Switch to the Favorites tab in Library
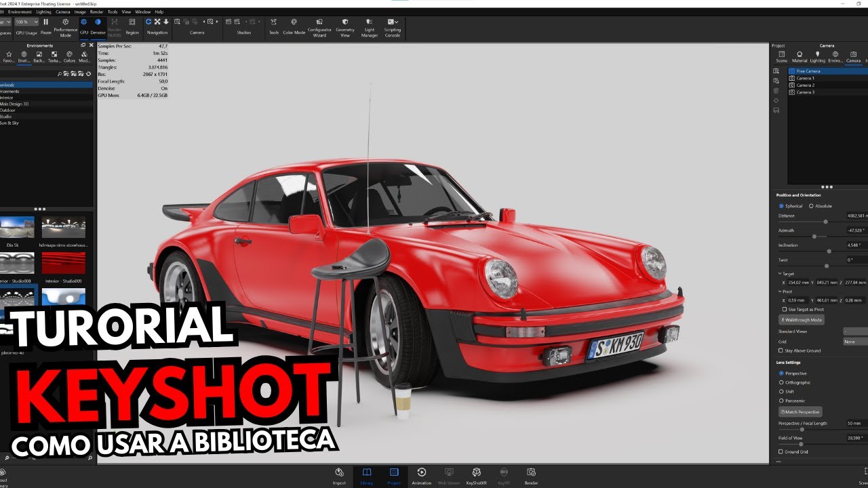Screen dimensions: 868x488 coord(8,56)
